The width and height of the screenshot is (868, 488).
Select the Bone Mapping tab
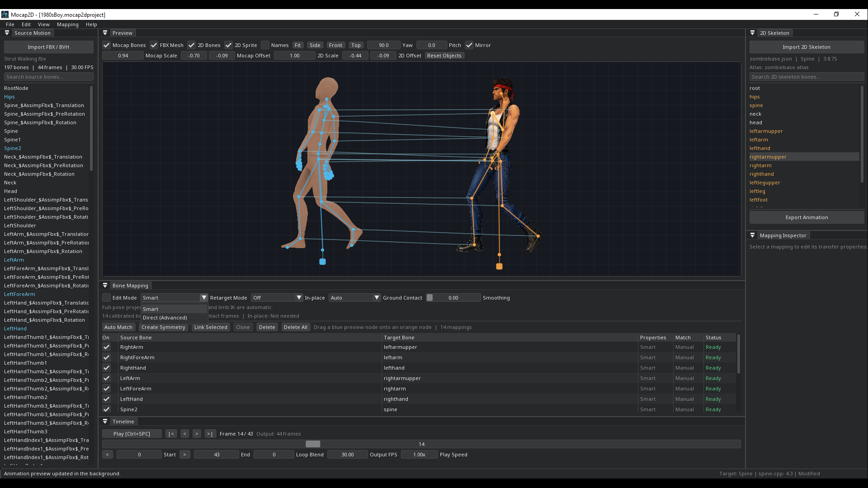pos(130,286)
